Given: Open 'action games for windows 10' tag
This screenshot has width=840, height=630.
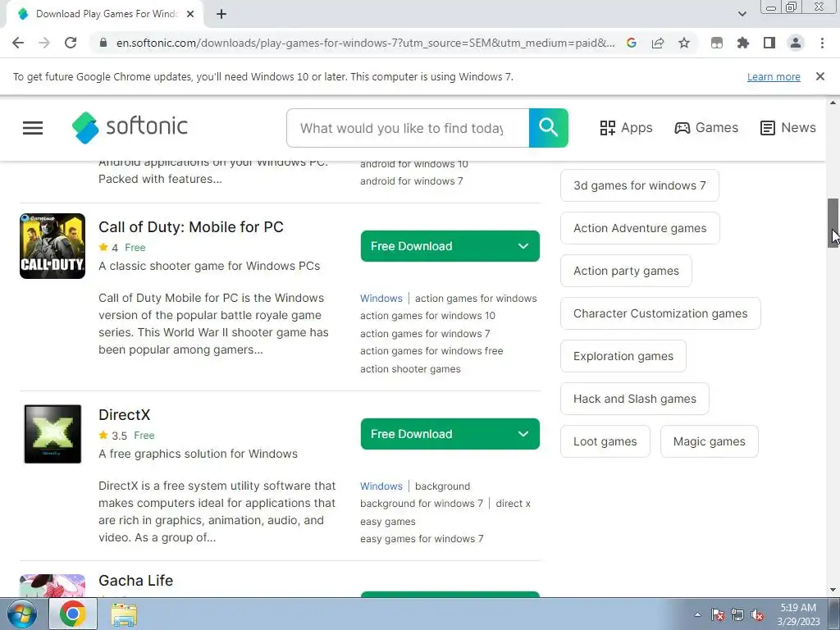Looking at the screenshot, I should click(x=427, y=316).
